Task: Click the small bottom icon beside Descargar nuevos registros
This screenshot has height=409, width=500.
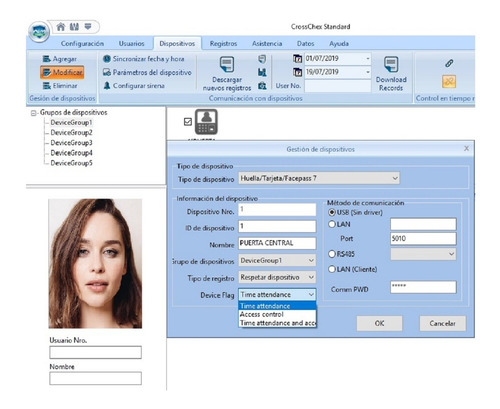Action: (262, 86)
